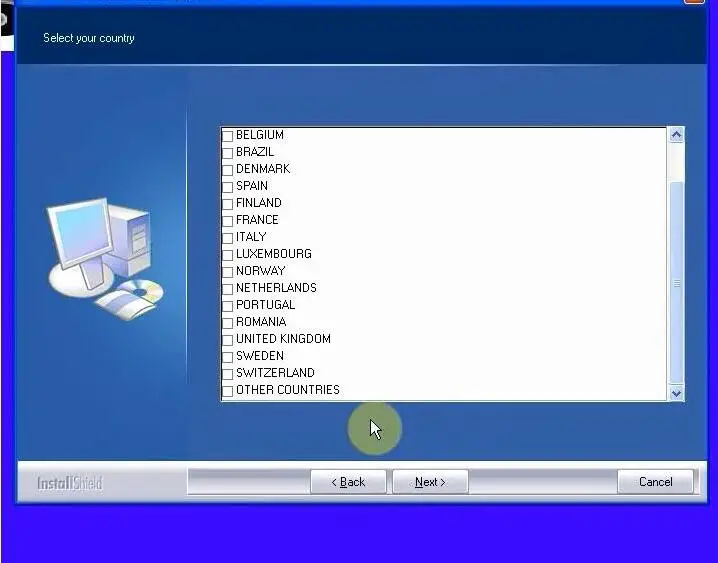718x563 pixels.
Task: Check the BELGIUM checkbox
Action: (x=228, y=136)
